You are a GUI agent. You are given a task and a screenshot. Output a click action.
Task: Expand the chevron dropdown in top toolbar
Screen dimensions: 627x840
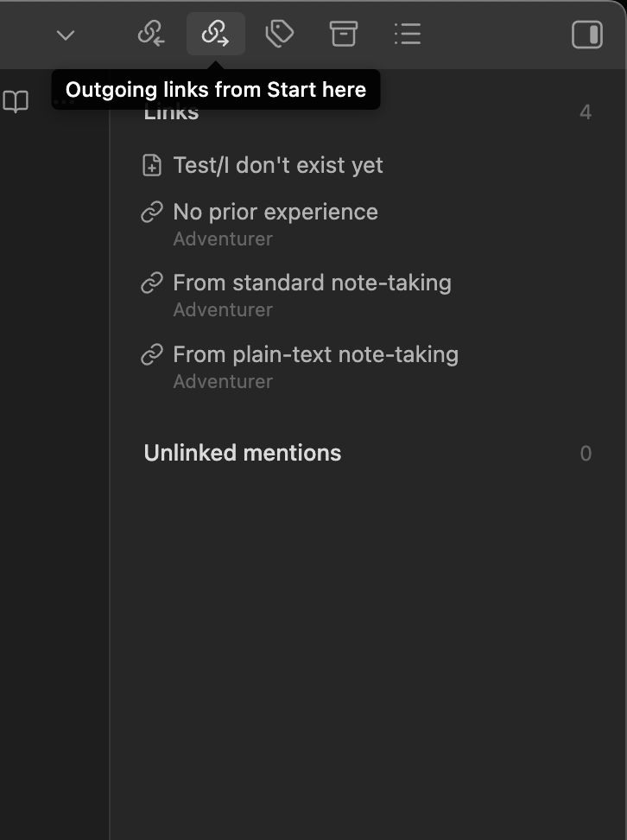tap(66, 35)
